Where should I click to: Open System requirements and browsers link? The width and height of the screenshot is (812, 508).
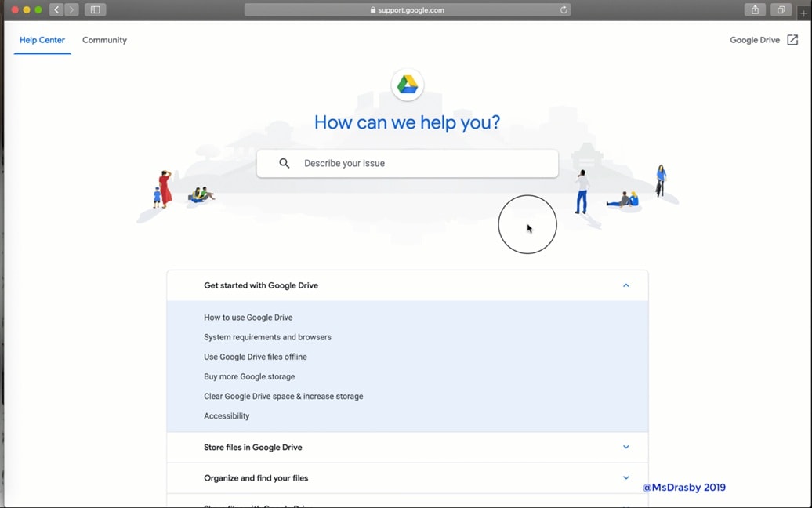(x=267, y=336)
